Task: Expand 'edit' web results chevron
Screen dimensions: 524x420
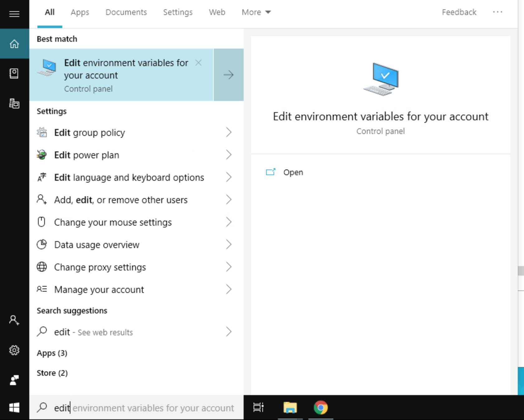Action: click(229, 332)
